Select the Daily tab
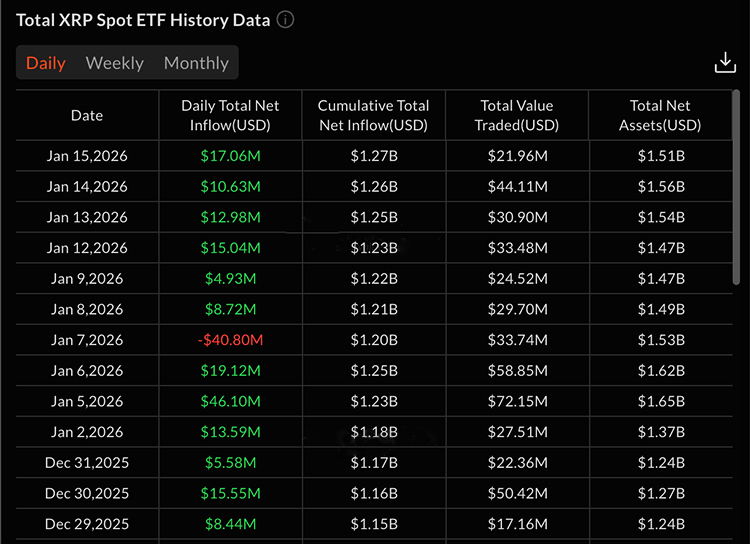This screenshot has height=544, width=750. coord(46,63)
